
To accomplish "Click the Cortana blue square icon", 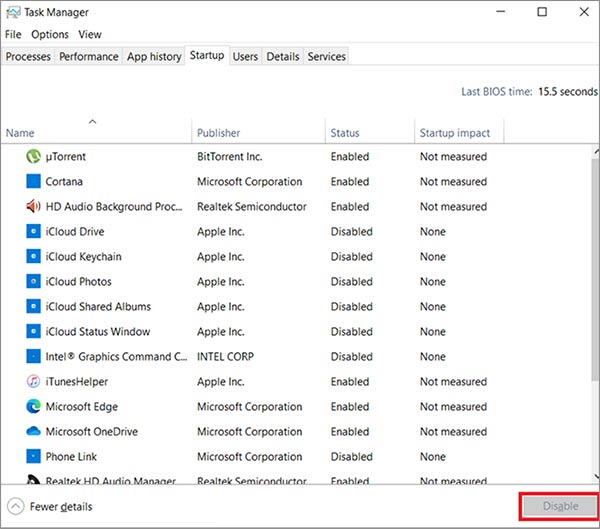I will 33,181.
